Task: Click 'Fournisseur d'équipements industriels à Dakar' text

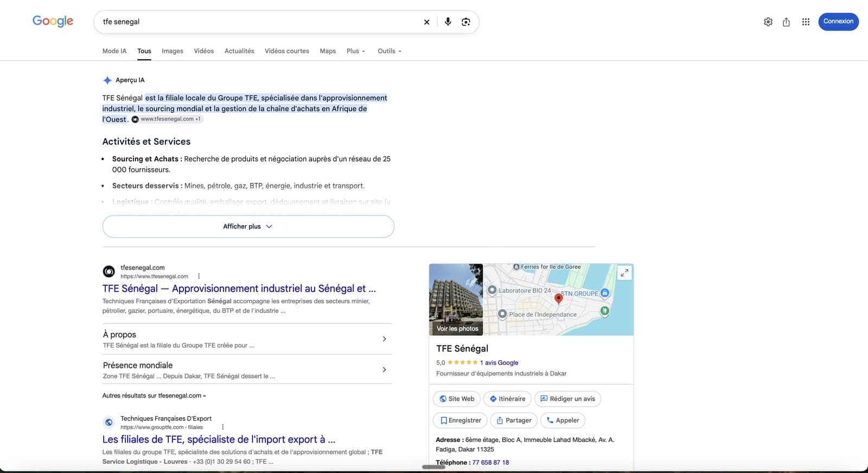Action: pos(501,374)
